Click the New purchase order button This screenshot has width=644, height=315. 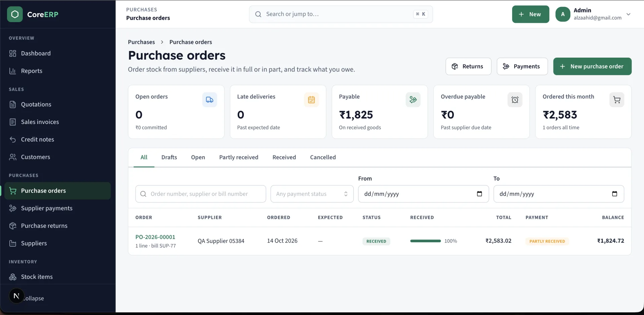click(592, 66)
